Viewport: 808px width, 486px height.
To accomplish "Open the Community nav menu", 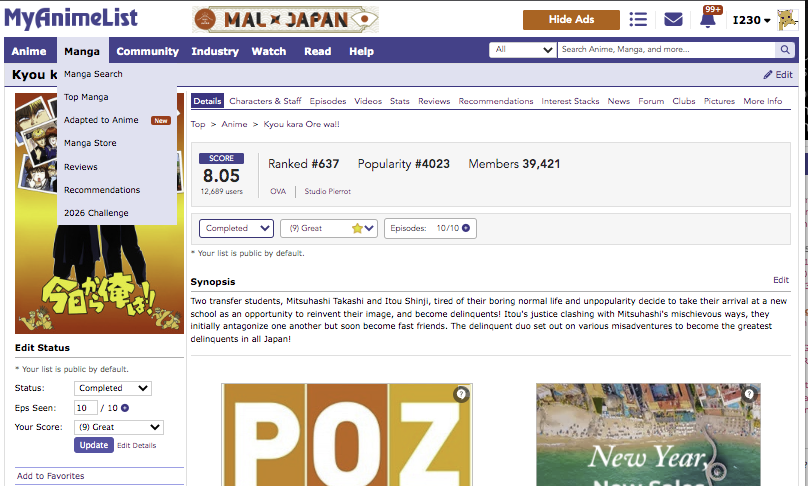I will [x=147, y=51].
